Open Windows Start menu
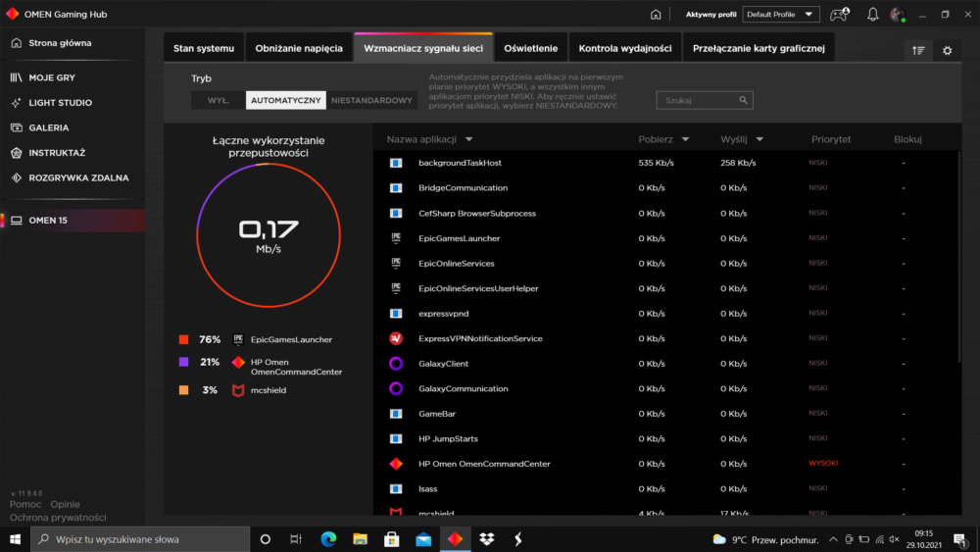Viewport: 980px width, 552px height. pos(15,539)
